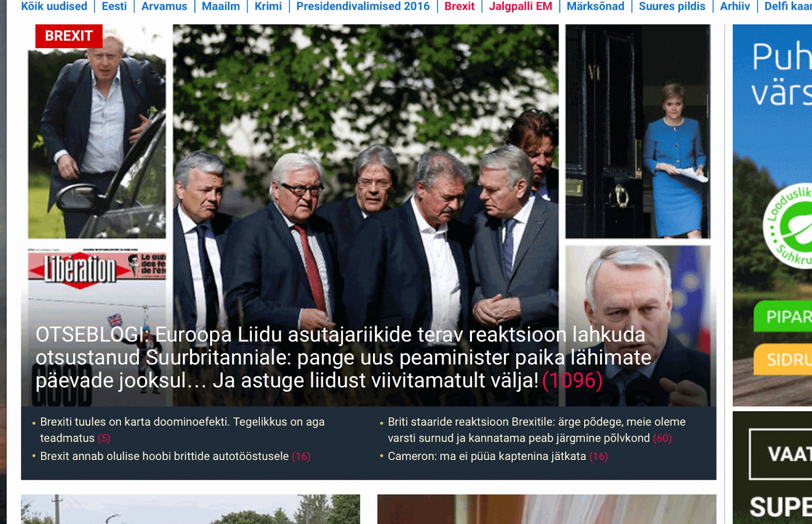Screen dimensions: 812x524
Task: Click the yellow SIDRU button in ad
Action: 783,359
